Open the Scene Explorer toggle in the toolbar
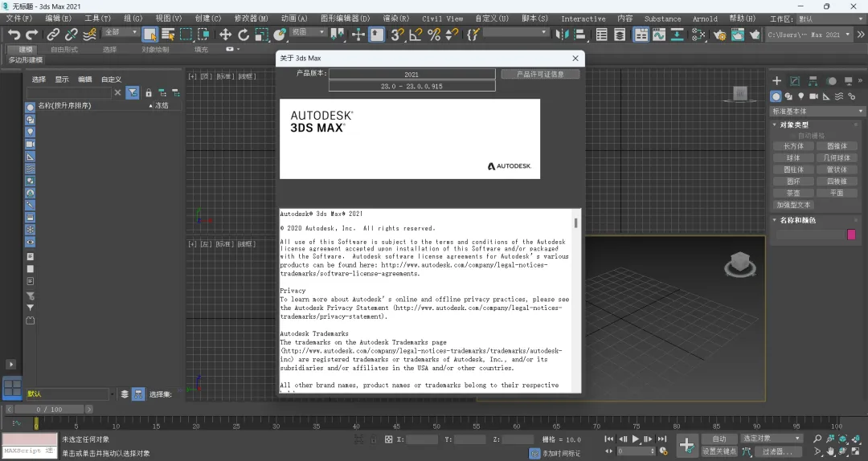Viewport: 868px width, 461px height. (602, 35)
